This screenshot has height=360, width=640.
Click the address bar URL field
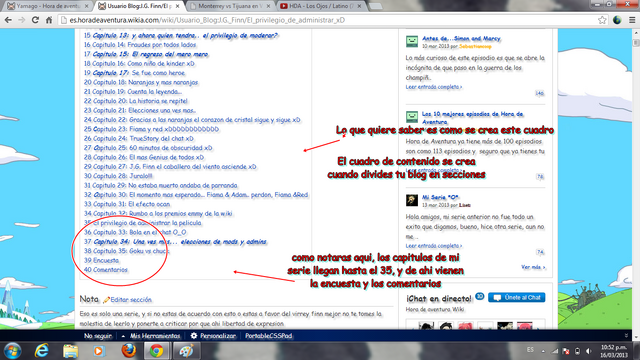coord(327,20)
